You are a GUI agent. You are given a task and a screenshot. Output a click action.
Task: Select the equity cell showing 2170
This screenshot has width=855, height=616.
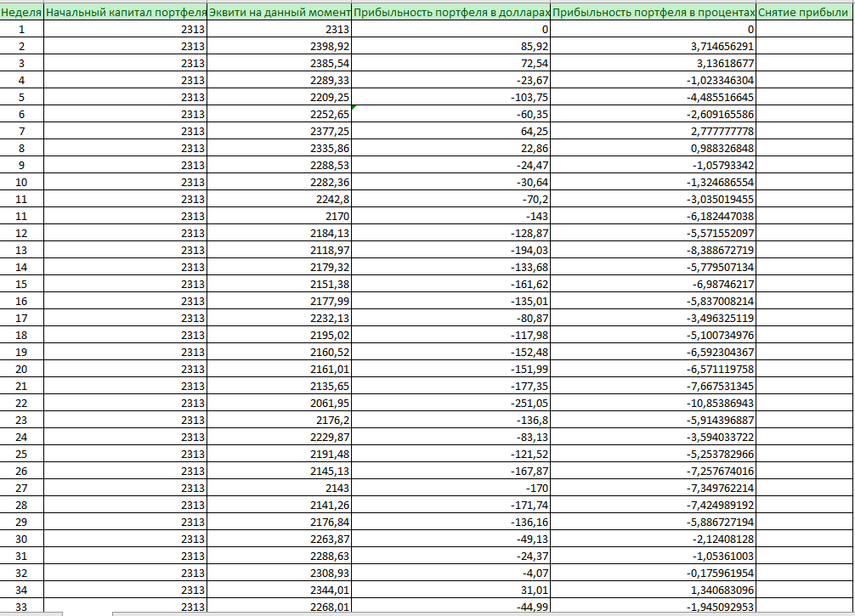coord(280,216)
